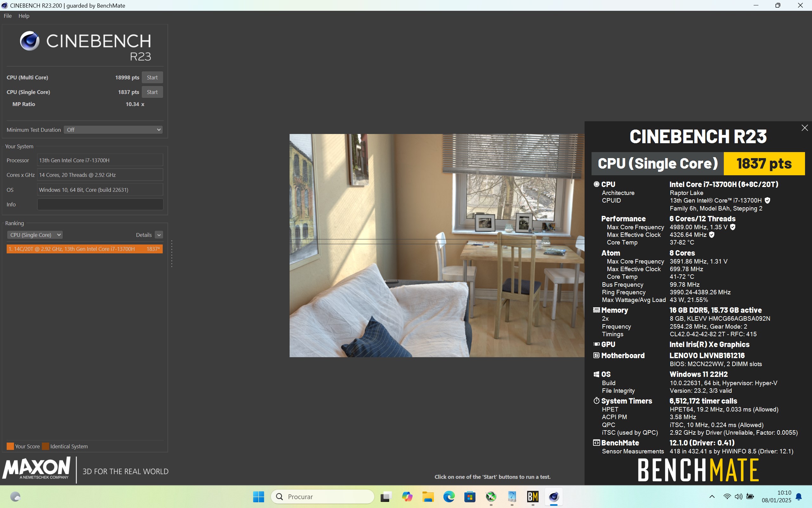Open BenchMate BM taskbar icon

coord(533,497)
